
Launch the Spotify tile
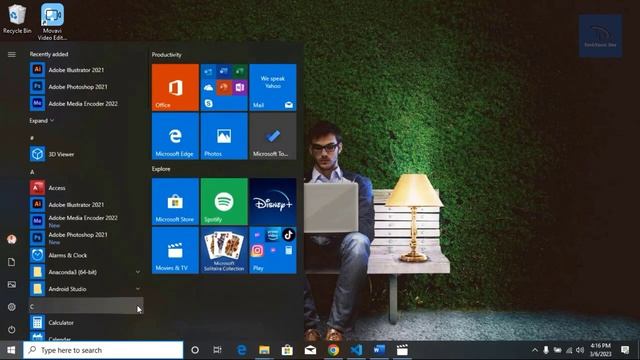[x=224, y=201]
